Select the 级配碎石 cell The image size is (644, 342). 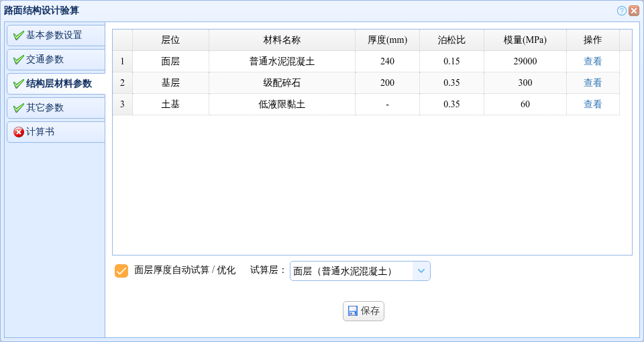tap(282, 83)
